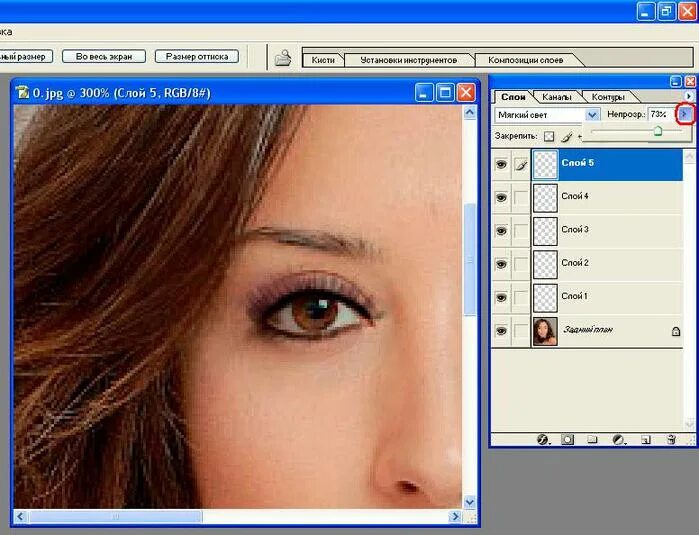Minimize the 0.jpg document window

click(424, 93)
